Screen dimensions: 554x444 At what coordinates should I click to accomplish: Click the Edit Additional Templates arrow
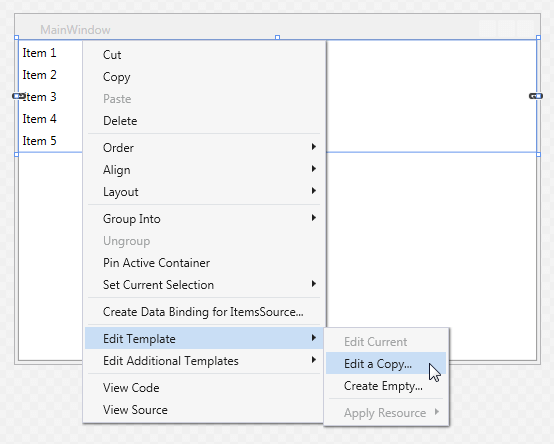[x=313, y=360]
